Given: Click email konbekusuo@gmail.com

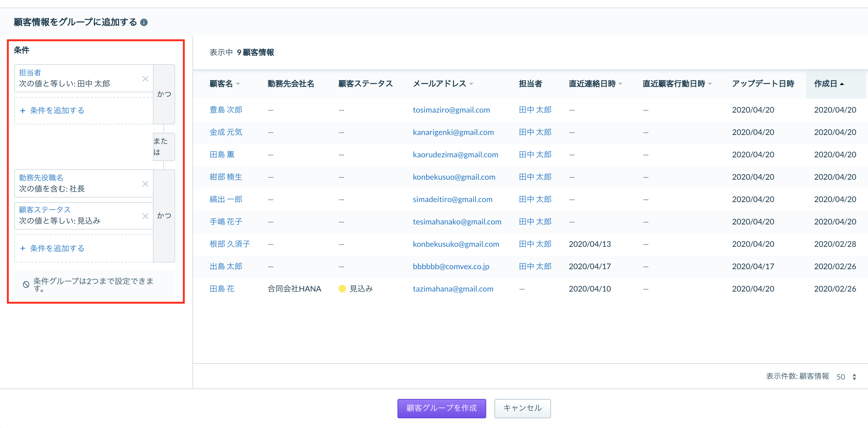Looking at the screenshot, I should pyautogui.click(x=454, y=177).
